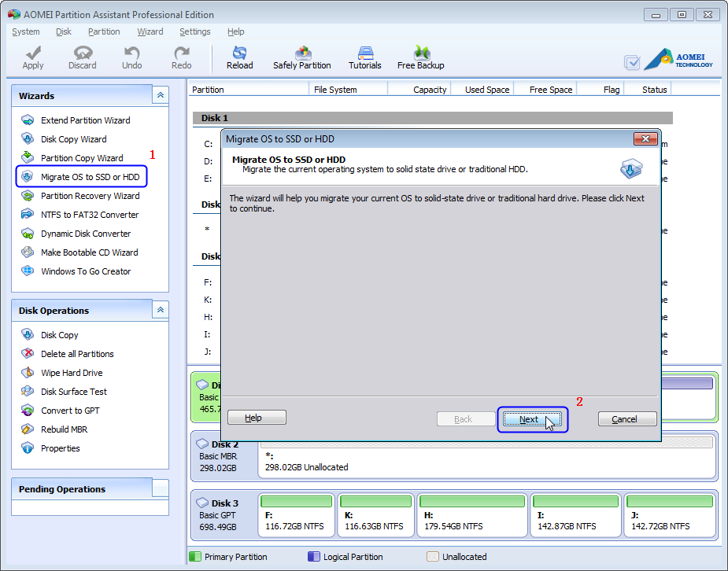Collapse the Disk Operations panel

[161, 310]
